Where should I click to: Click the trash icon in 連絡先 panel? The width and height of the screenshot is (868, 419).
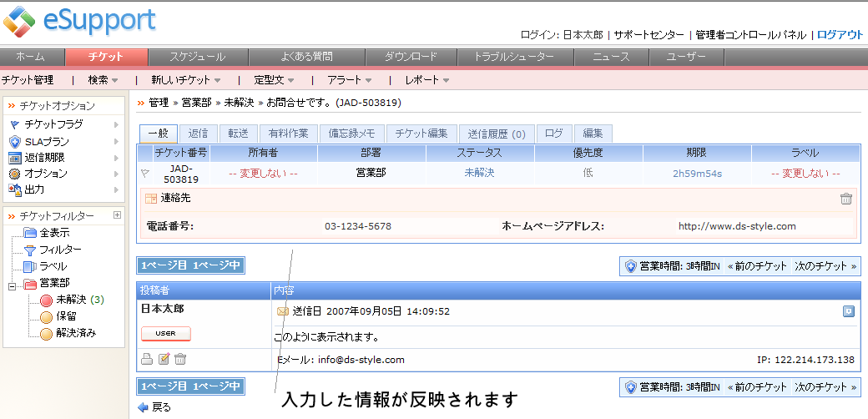[x=845, y=199]
